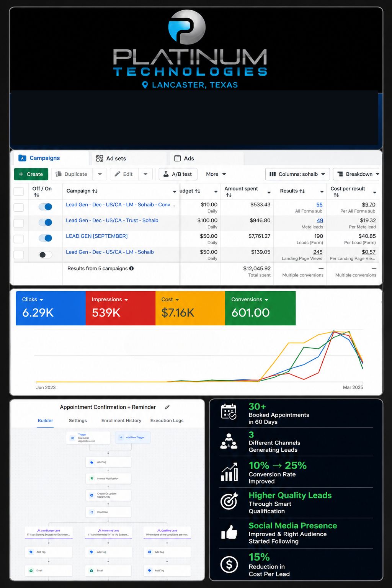The height and width of the screenshot is (588, 392).
Task: Toggle the LEAD GEN [SEPTEMBER] campaign switch
Action: (x=46, y=238)
